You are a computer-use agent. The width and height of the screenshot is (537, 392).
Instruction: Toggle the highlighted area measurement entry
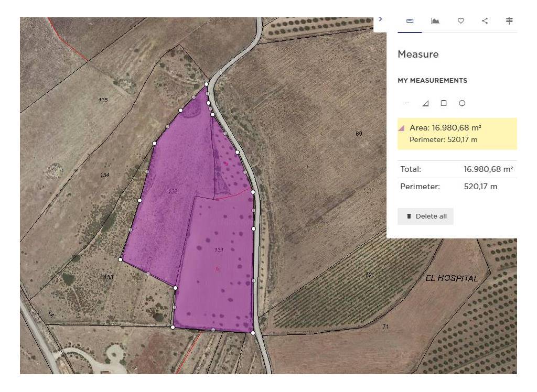coord(456,134)
